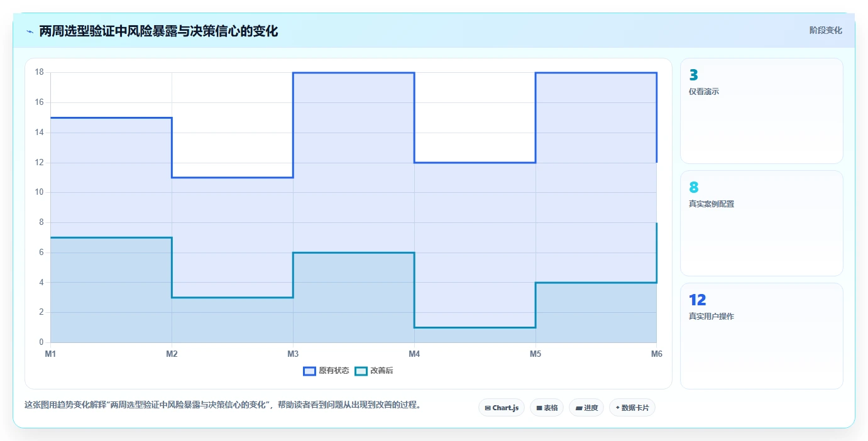Viewport: 868px width, 441px height.
Task: Click the icon in the Chart.js tag
Action: (488, 408)
